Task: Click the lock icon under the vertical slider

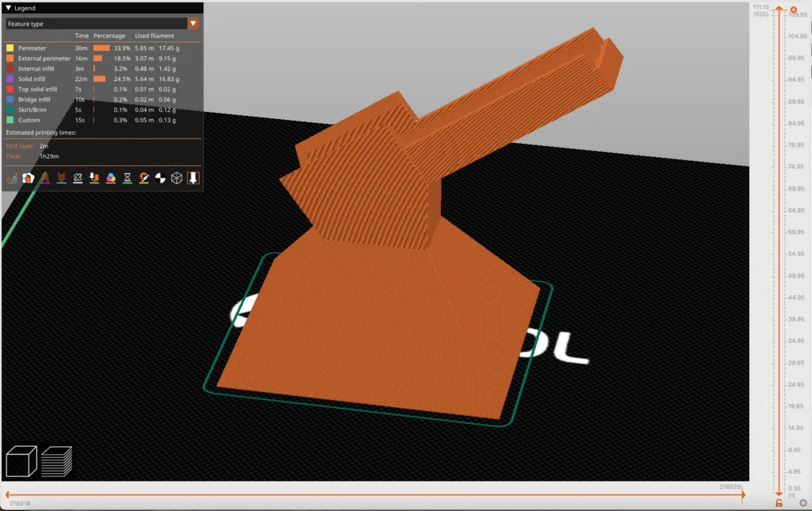Action: coord(779,503)
